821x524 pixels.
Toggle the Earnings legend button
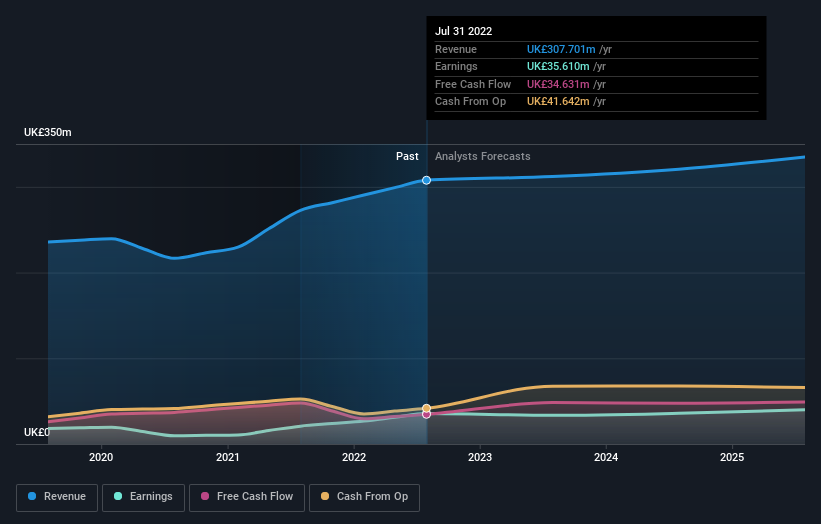(x=143, y=497)
